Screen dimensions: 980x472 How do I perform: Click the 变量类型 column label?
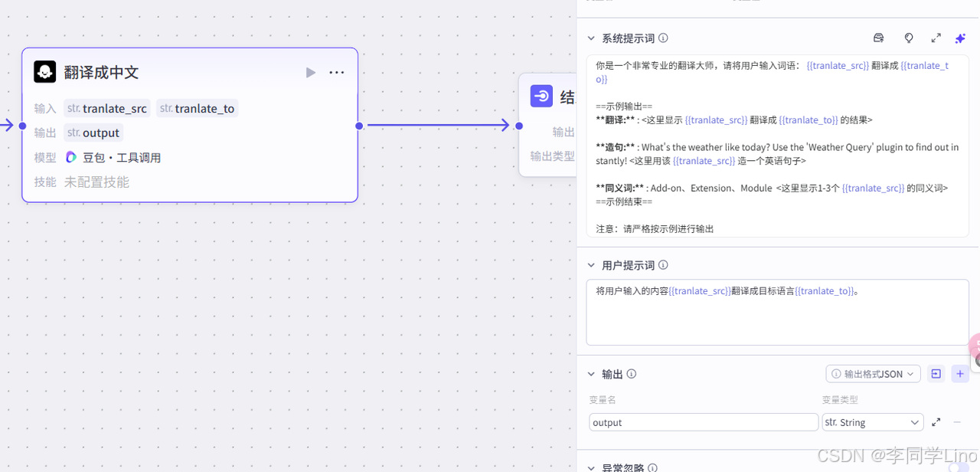click(840, 400)
